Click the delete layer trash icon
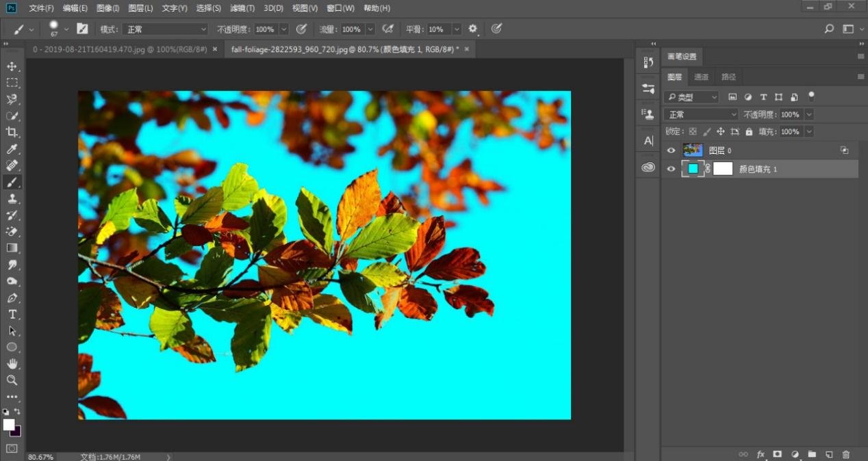 pos(846,454)
